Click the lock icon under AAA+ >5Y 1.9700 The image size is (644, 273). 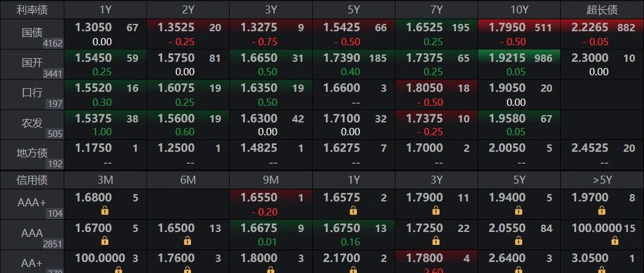tap(602, 211)
